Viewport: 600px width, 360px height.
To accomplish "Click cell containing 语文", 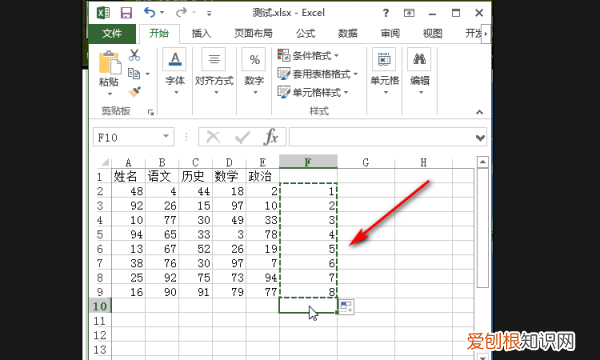I will (x=162, y=176).
